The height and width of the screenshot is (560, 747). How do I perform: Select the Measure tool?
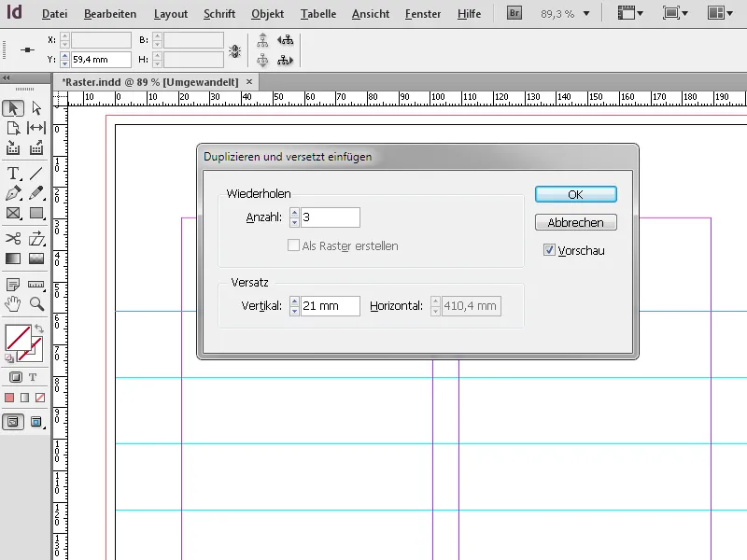pos(36,285)
